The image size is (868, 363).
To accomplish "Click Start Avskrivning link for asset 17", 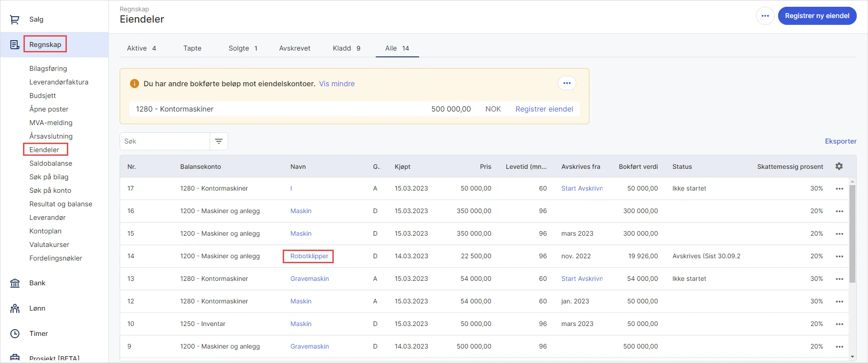I will pyautogui.click(x=582, y=188).
